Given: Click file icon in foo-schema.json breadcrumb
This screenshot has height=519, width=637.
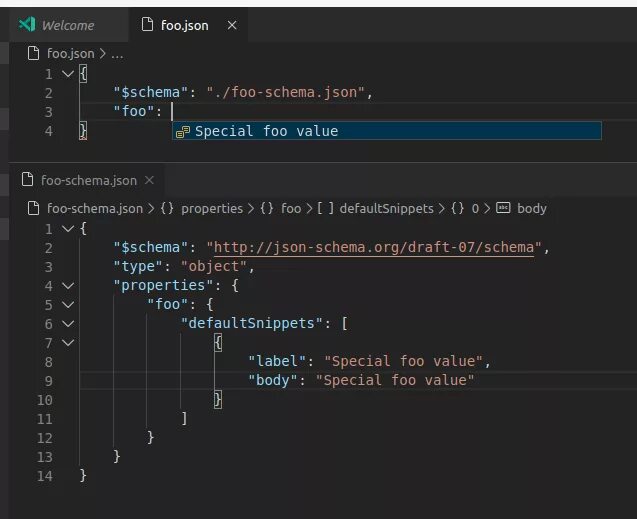Looking at the screenshot, I should pos(33,208).
